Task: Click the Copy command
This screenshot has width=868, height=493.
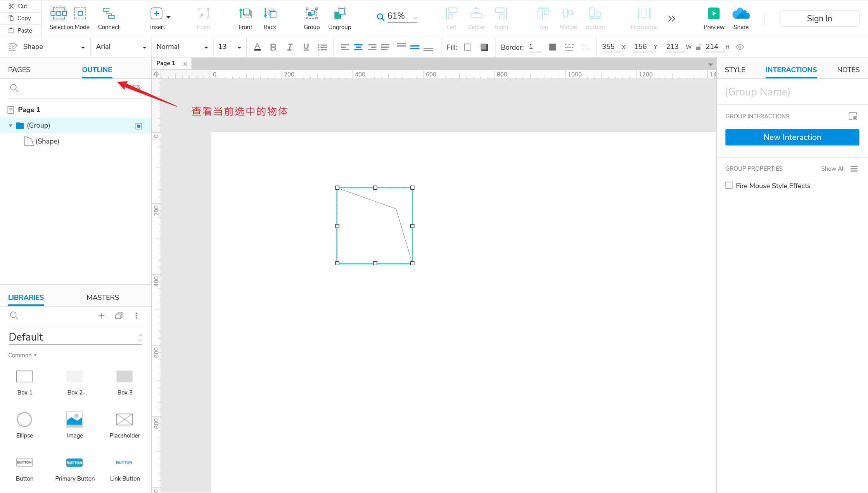Action: click(x=20, y=18)
